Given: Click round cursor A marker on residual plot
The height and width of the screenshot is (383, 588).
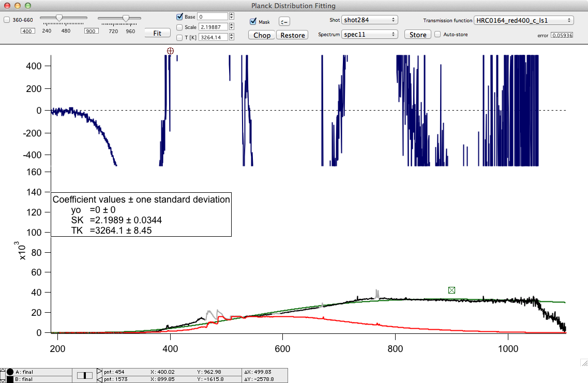Looking at the screenshot, I should click(x=170, y=51).
